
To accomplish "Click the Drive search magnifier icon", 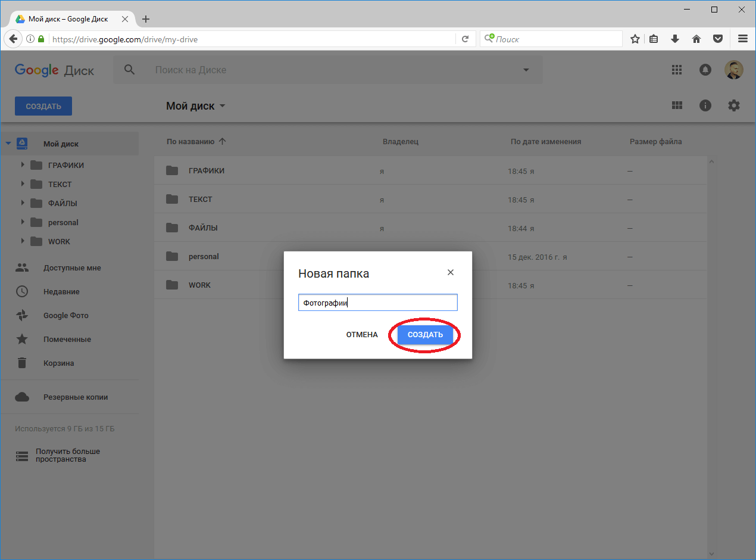I will [x=129, y=70].
